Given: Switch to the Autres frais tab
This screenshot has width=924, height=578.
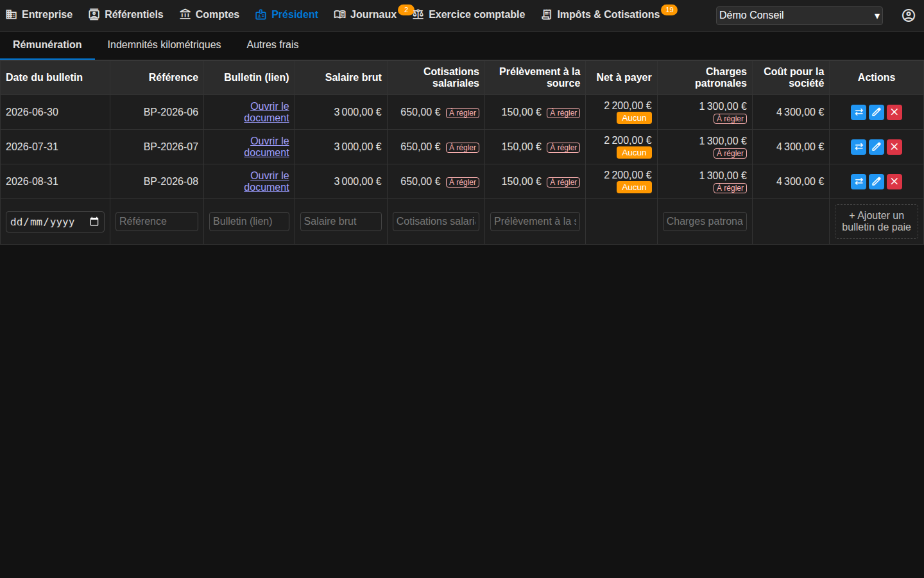Looking at the screenshot, I should (x=273, y=45).
